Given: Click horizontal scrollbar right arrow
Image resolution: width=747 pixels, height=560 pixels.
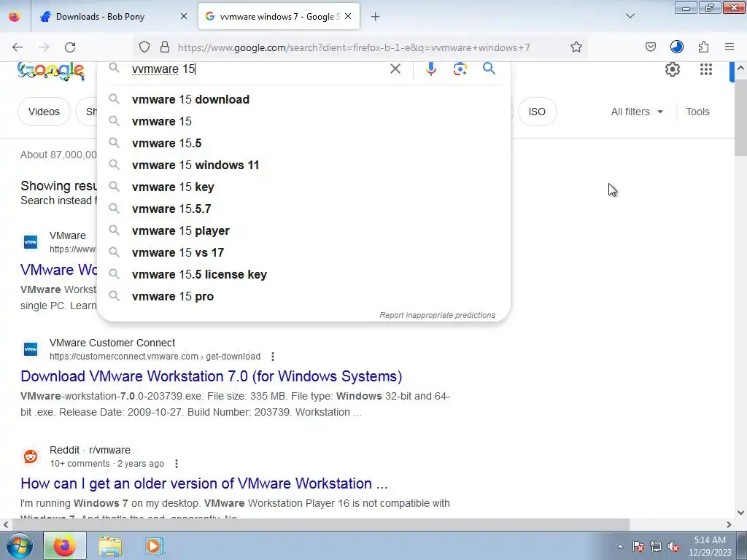Looking at the screenshot, I should [729, 524].
